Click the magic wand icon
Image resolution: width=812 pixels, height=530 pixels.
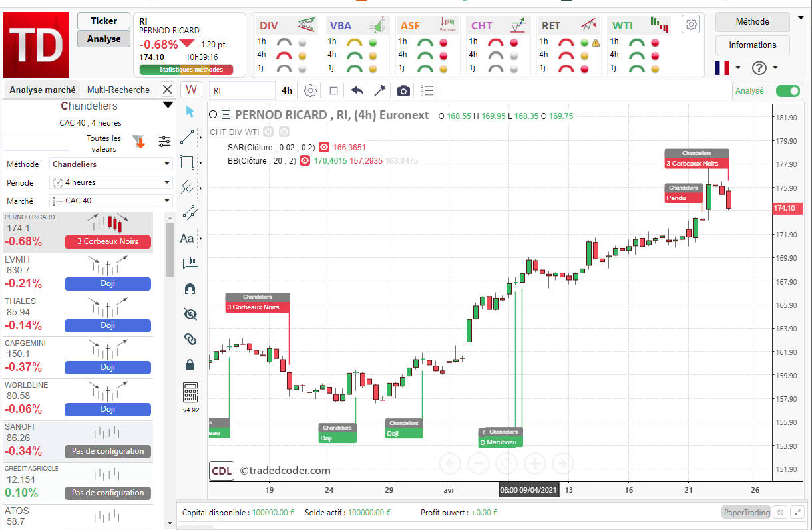point(380,91)
